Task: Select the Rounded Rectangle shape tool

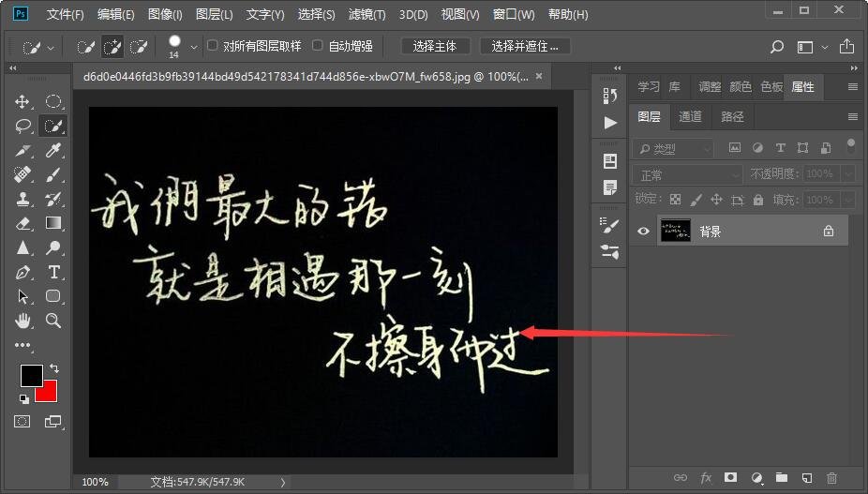Action: (x=53, y=295)
